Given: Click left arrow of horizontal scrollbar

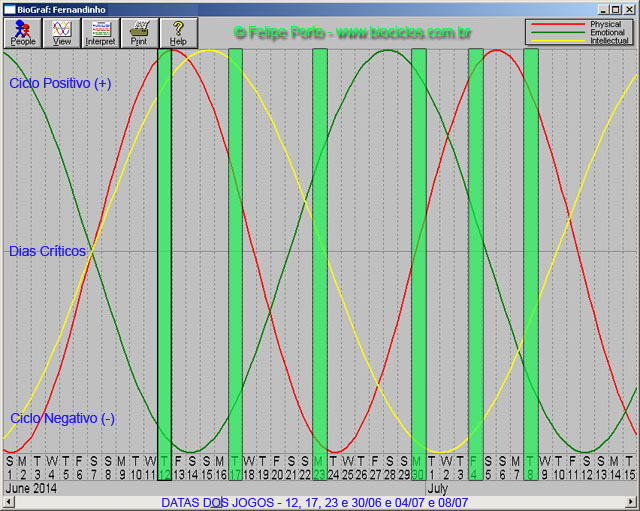Looking at the screenshot, I should [x=9, y=502].
